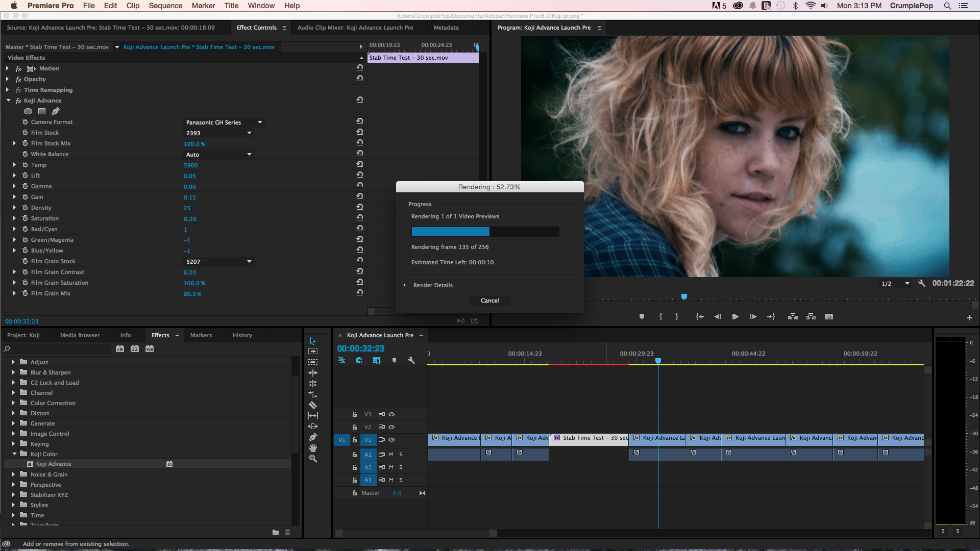Viewport: 980px width, 551px height.
Task: Click the Film Stock Mix value 100.0%
Action: [x=194, y=144]
